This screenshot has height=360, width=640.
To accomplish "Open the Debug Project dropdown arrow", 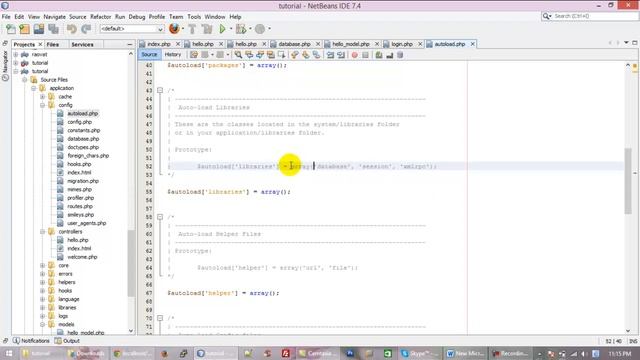I will pyautogui.click(x=250, y=29).
